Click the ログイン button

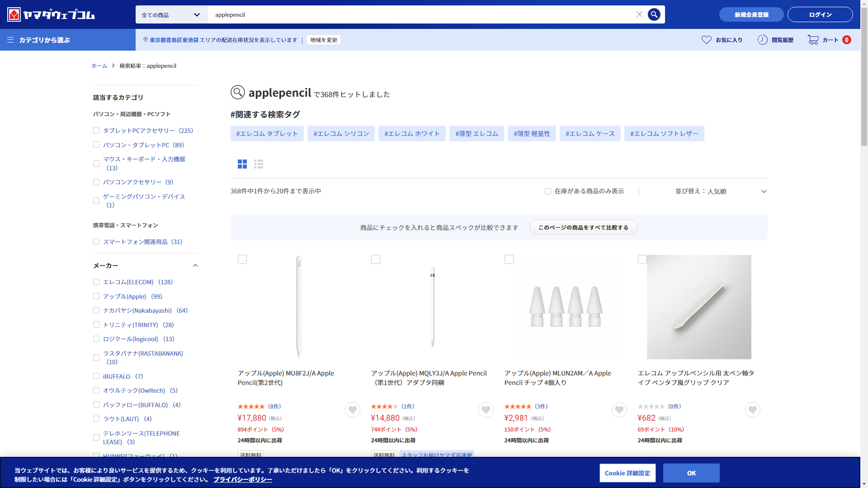820,14
